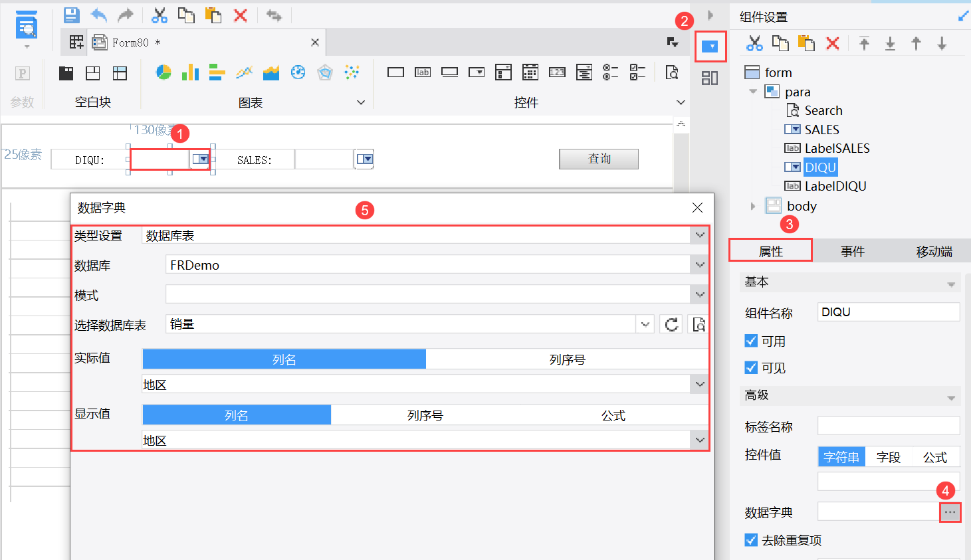Click the 查询 button on canvas
This screenshot has width=971, height=560.
(x=599, y=159)
